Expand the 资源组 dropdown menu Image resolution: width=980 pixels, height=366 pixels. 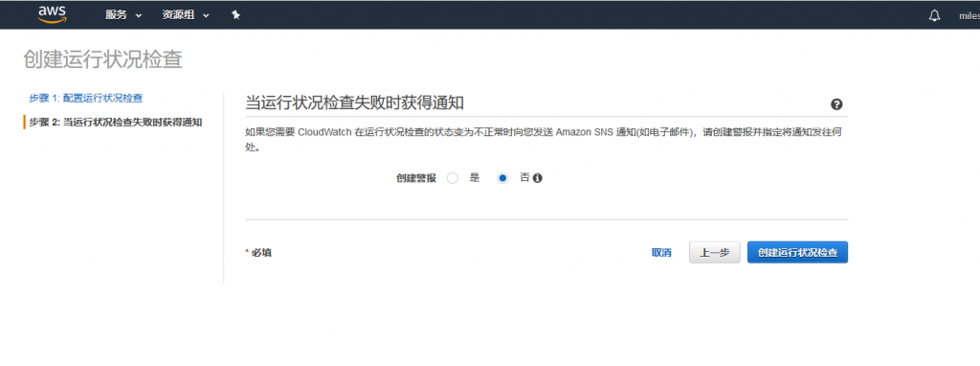point(185,15)
